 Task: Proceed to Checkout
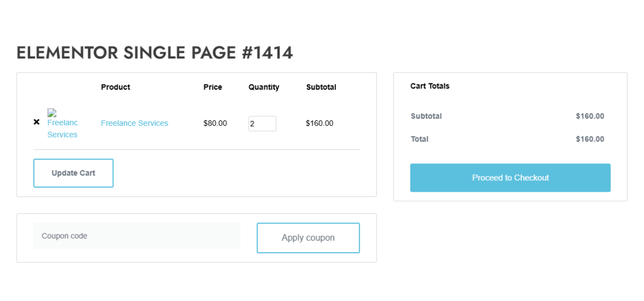pos(510,178)
